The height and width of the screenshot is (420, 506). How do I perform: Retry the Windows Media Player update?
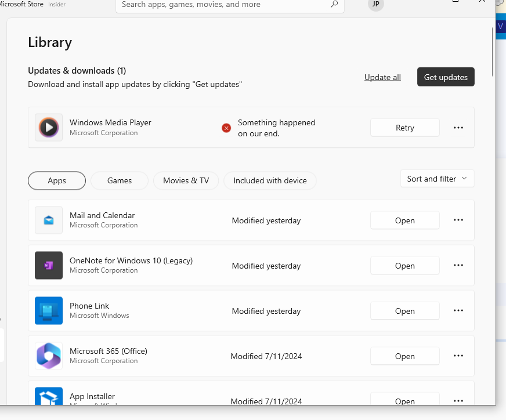(404, 128)
